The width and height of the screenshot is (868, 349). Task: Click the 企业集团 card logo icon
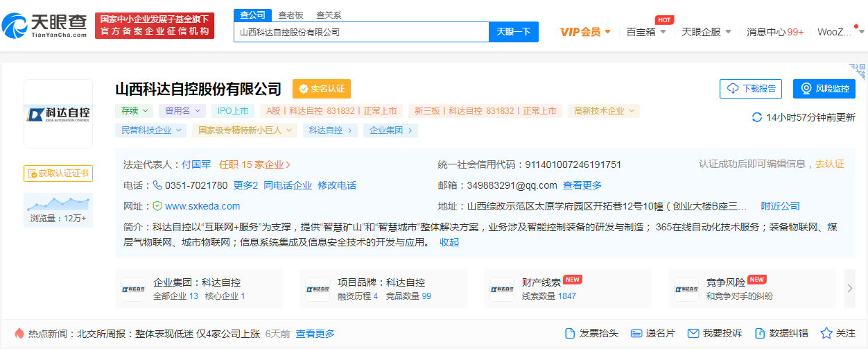(133, 289)
